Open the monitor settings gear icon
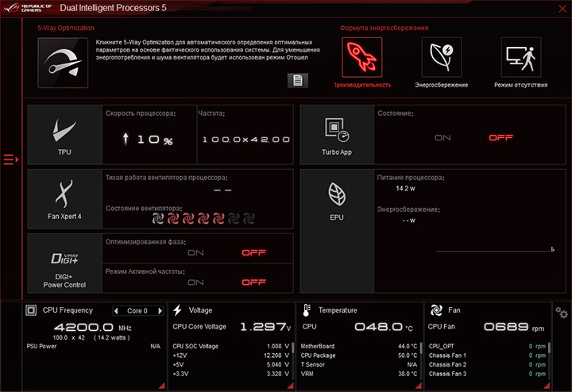Screen dimensions: 572x392 (562, 313)
